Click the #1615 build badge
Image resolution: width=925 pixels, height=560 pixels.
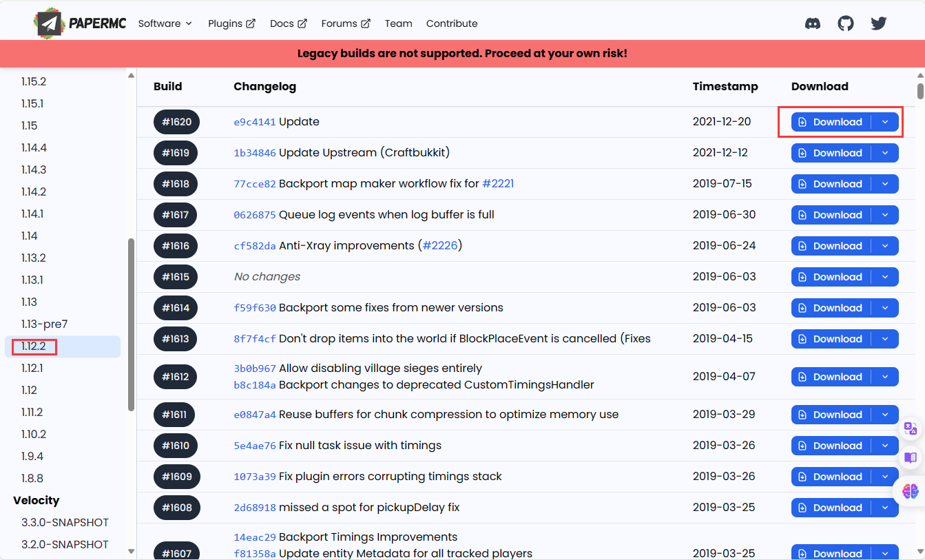coord(176,277)
